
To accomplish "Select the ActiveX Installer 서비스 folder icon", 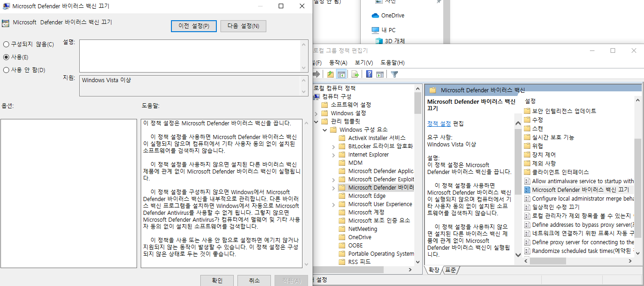I will [342, 138].
